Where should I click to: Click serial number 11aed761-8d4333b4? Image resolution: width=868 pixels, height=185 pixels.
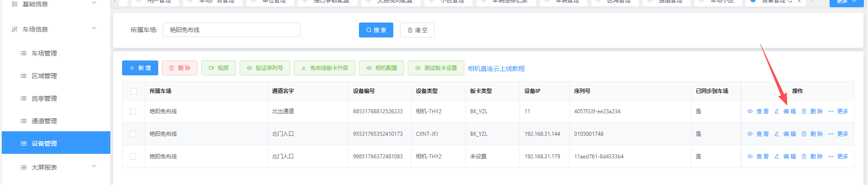(599, 157)
